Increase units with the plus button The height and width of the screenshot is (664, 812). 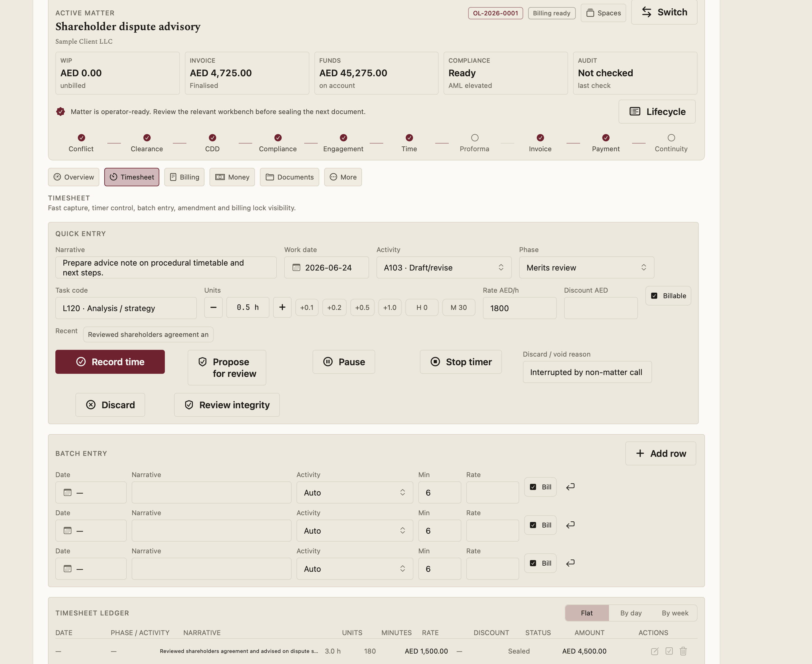click(282, 307)
